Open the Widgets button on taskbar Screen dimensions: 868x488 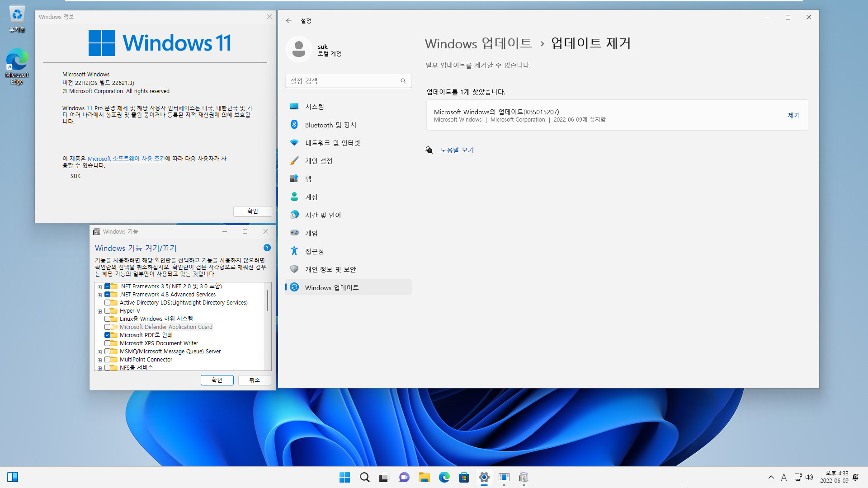(x=13, y=477)
